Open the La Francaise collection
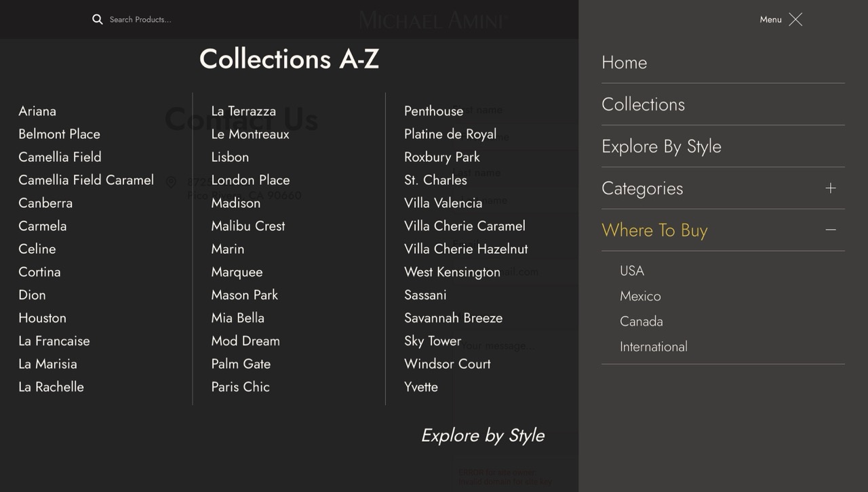Image resolution: width=868 pixels, height=492 pixels. point(54,342)
